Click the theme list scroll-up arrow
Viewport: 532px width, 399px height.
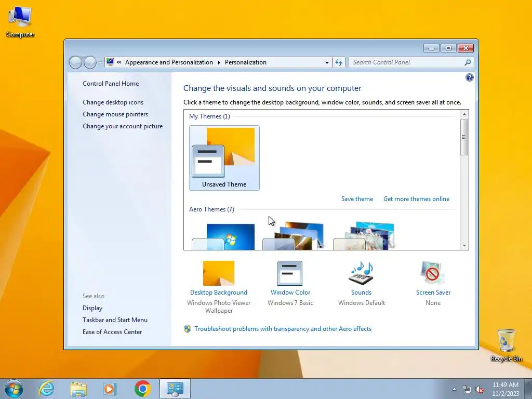coord(464,114)
